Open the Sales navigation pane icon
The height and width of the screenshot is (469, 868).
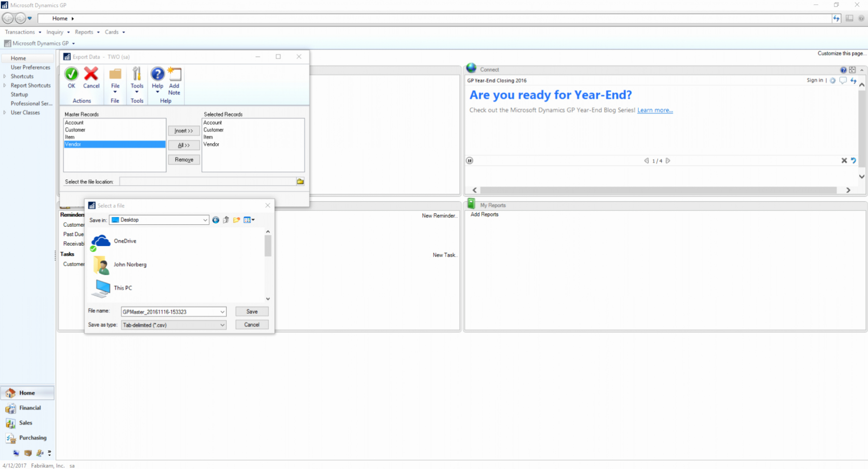point(11,423)
